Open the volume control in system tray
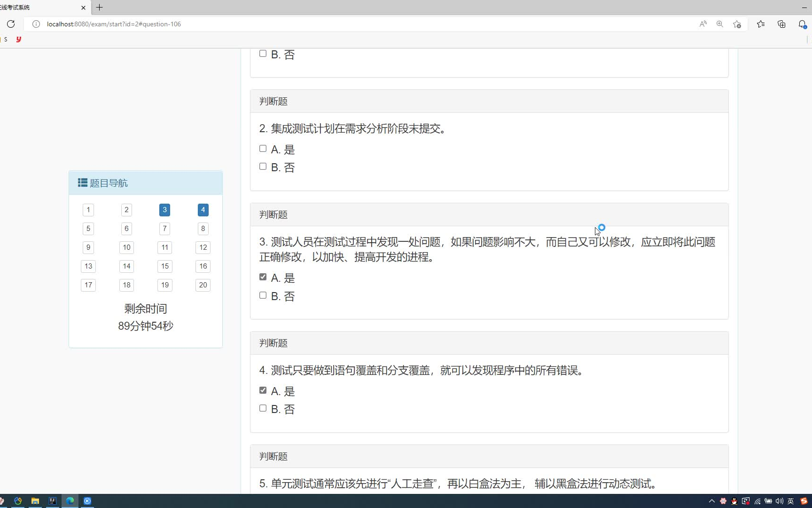Image resolution: width=812 pixels, height=508 pixels. 780,501
